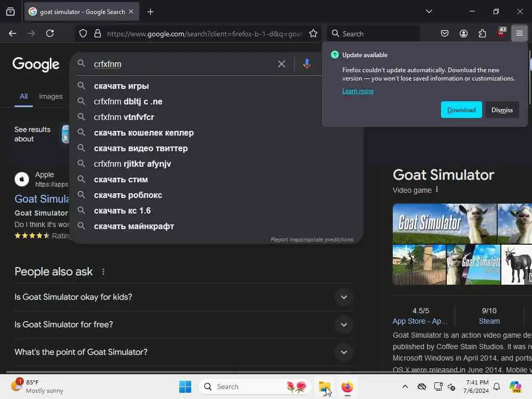532x399 pixels.
Task: Expand Is Goat Simulator for free?
Action: (x=183, y=325)
